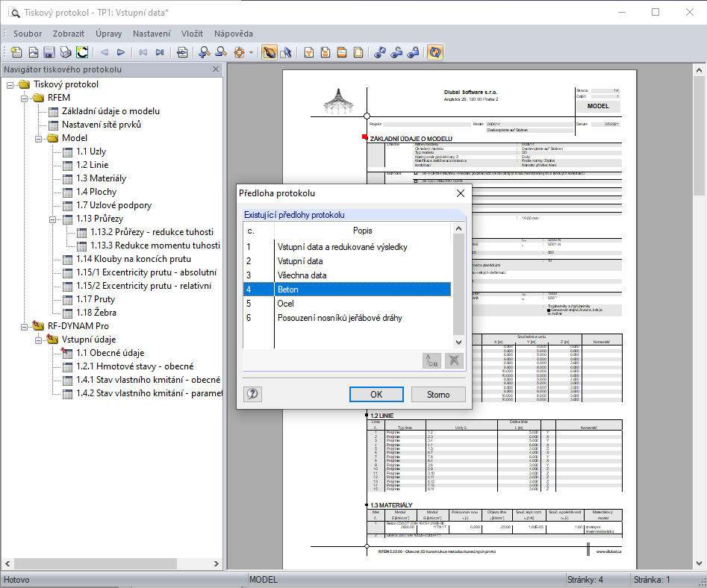Click the printer icon in toolbar
Viewport: 707px width, 588px height.
tap(66, 52)
